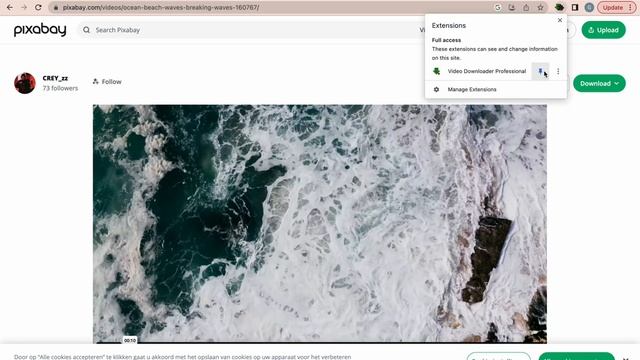Dismiss the cookie banner with the X

(625, 358)
